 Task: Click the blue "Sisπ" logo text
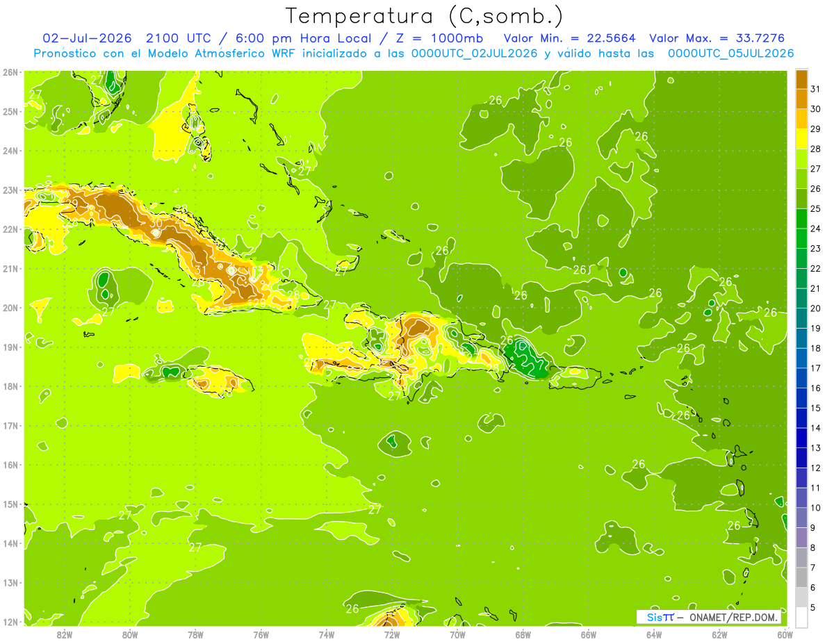point(660,617)
